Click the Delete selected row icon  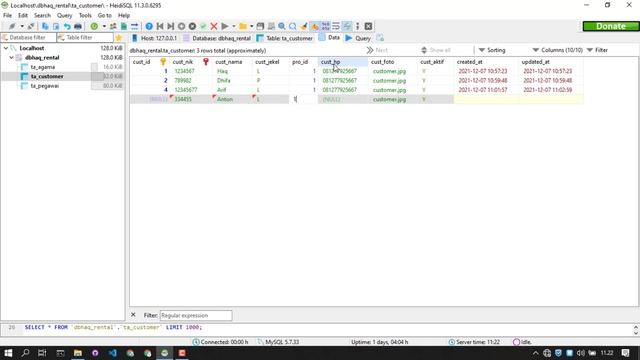click(x=192, y=26)
